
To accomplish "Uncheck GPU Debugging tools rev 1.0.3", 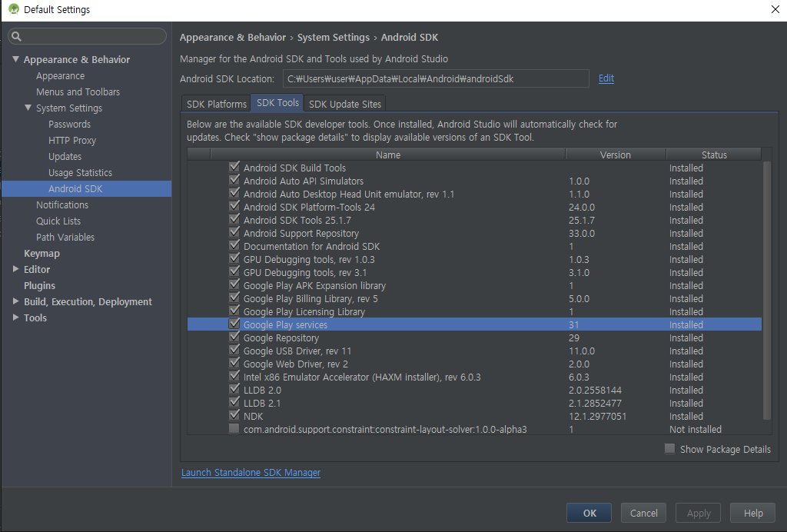I will (234, 258).
